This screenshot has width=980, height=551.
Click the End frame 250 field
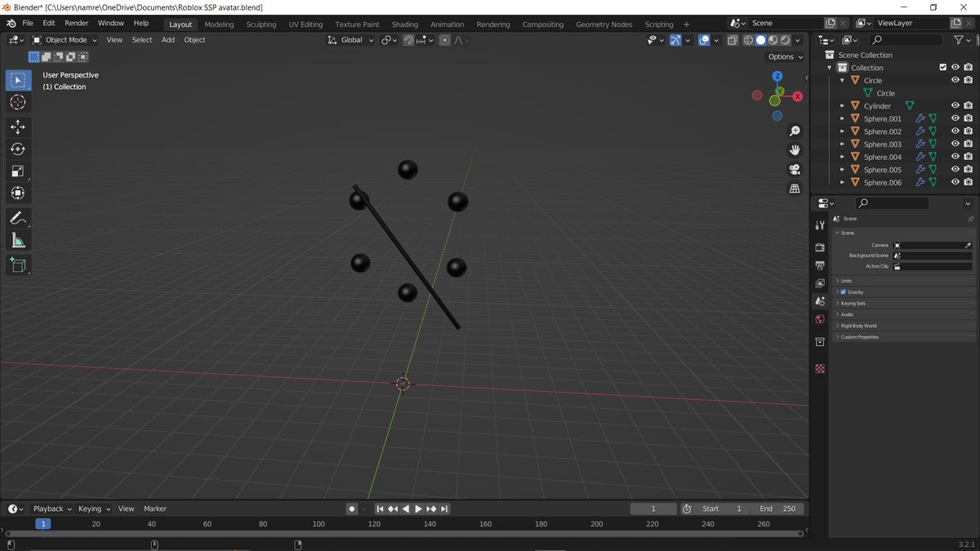(777, 509)
